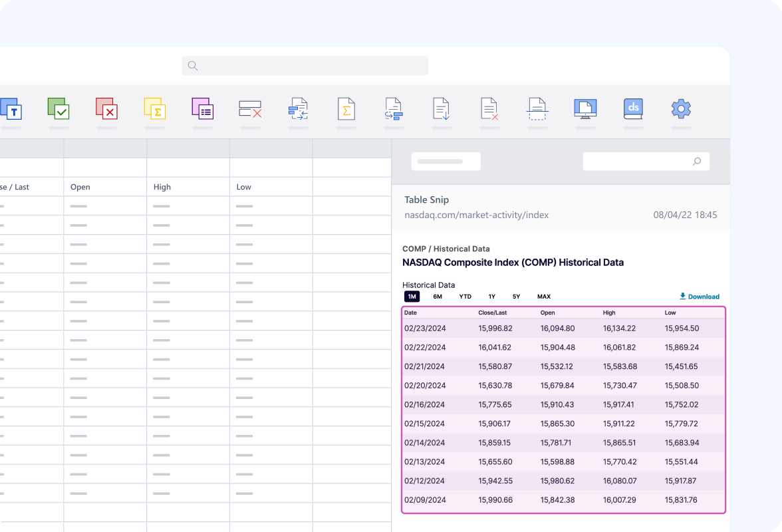Click the red X box toolbar icon
Viewport: 782px width, 532px height.
coord(106,108)
